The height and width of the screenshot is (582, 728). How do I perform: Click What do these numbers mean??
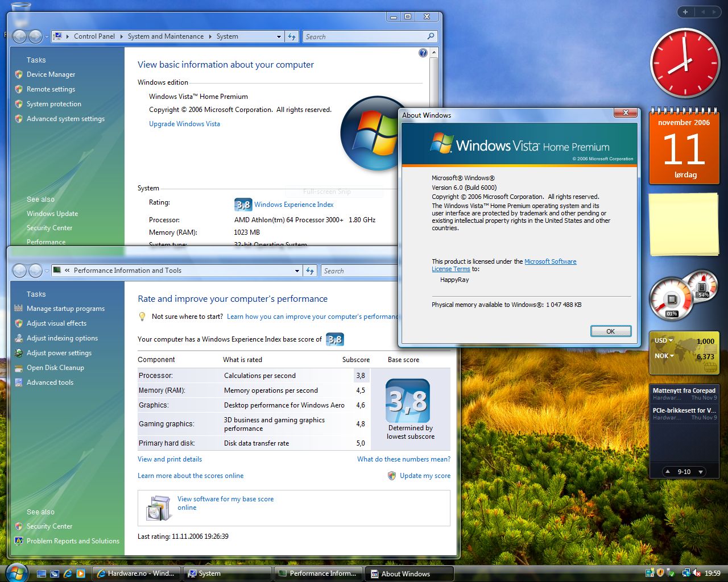pyautogui.click(x=404, y=459)
